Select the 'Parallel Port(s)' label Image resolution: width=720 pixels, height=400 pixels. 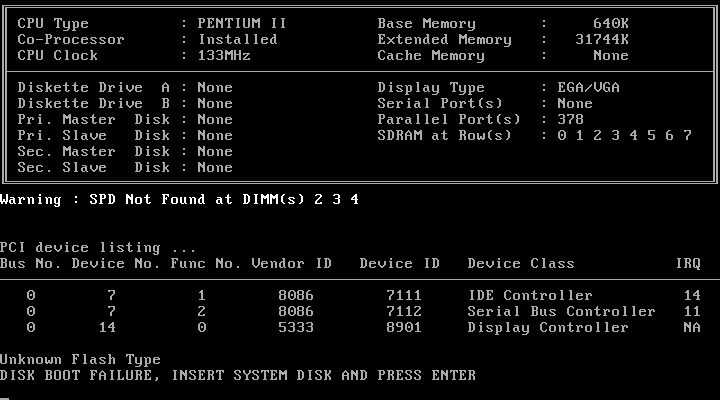pyautogui.click(x=449, y=119)
